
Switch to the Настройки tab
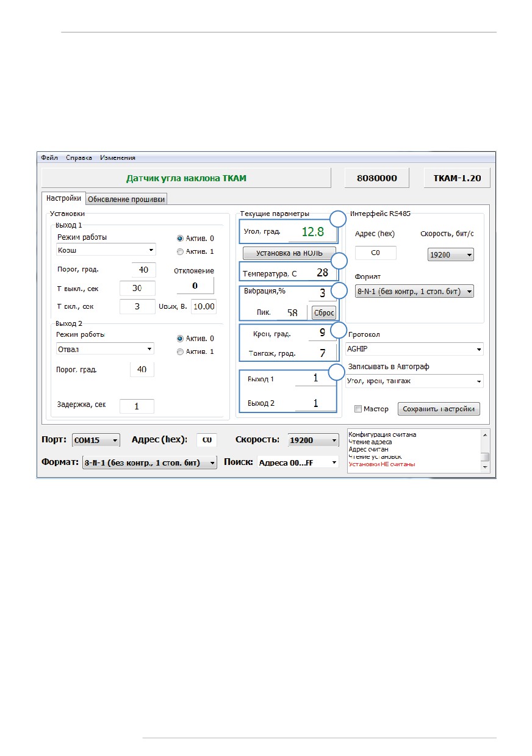[63, 198]
